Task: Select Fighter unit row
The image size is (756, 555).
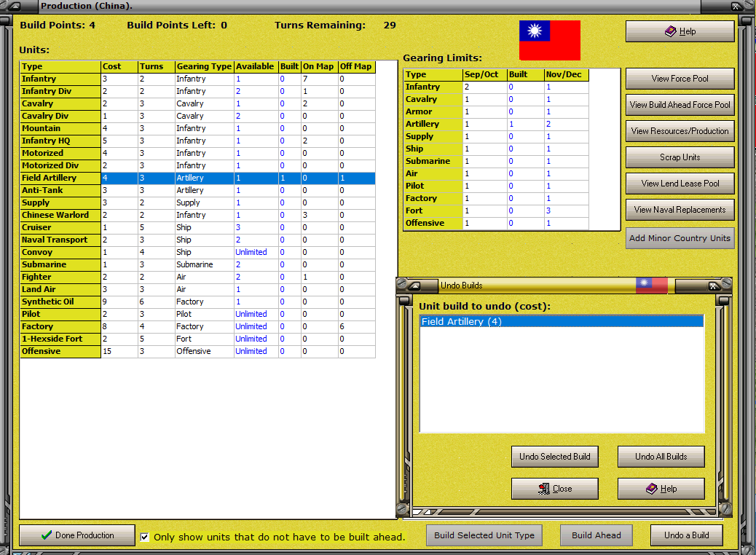Action: (x=197, y=277)
